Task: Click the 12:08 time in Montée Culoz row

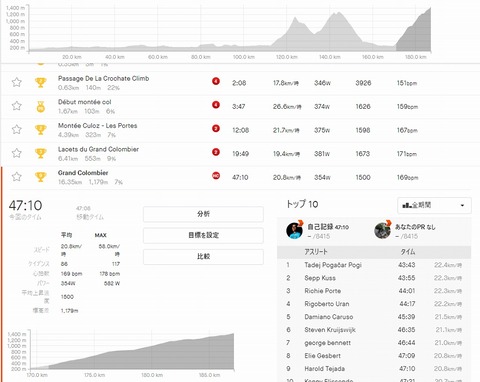Action: pyautogui.click(x=240, y=130)
